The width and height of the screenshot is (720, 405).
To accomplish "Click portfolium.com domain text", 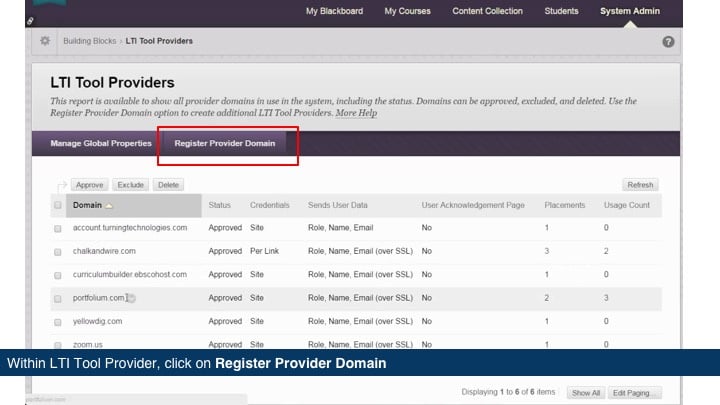I will point(98,298).
